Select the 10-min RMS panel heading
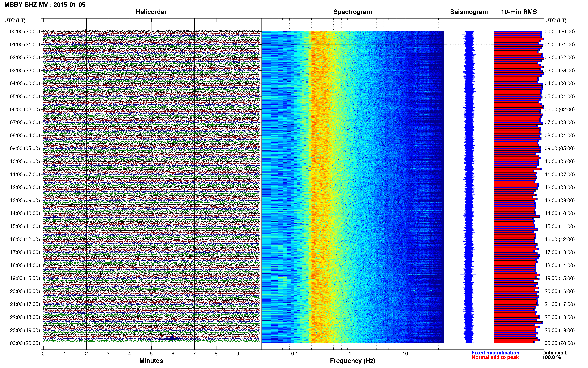The image size is (588, 368). click(519, 12)
